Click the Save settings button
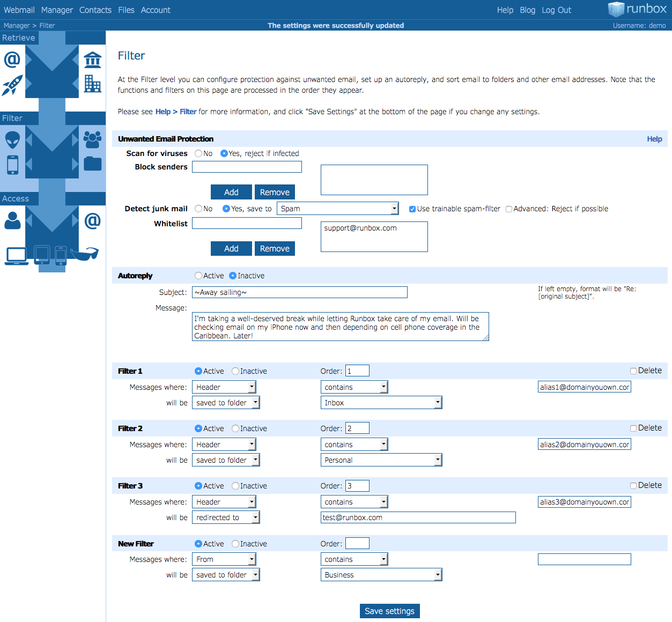This screenshot has width=672, height=622. 390,611
